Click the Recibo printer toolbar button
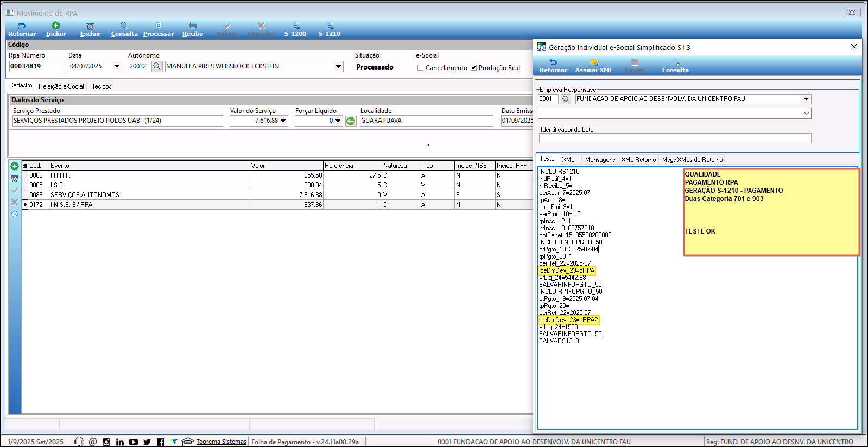 click(193, 29)
